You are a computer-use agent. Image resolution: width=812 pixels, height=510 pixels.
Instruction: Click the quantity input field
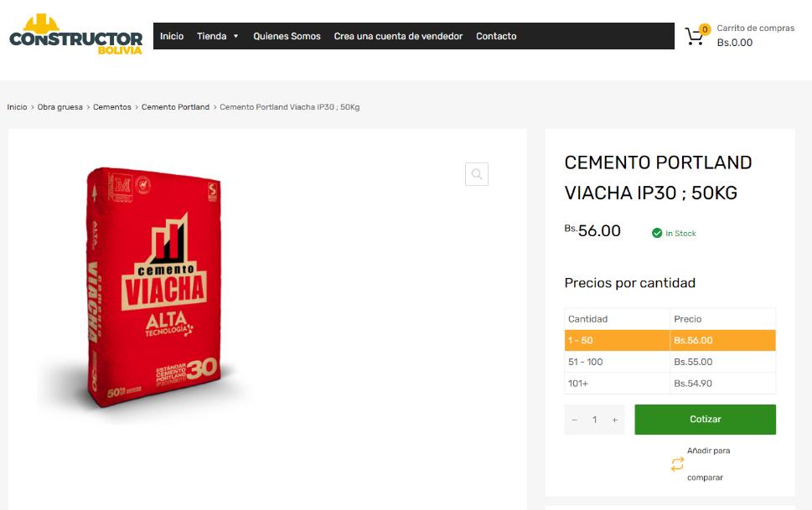pos(594,420)
